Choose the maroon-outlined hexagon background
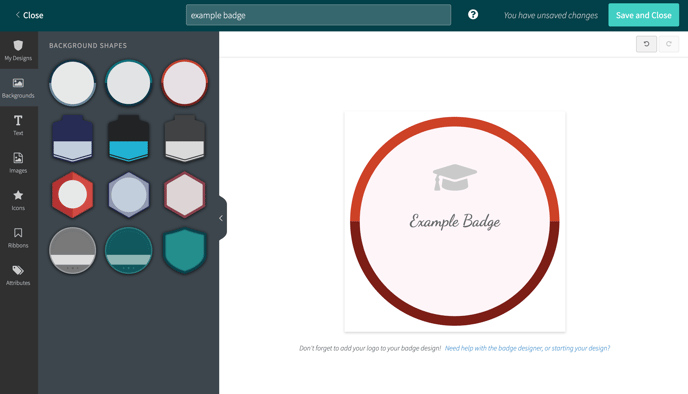 click(x=185, y=194)
